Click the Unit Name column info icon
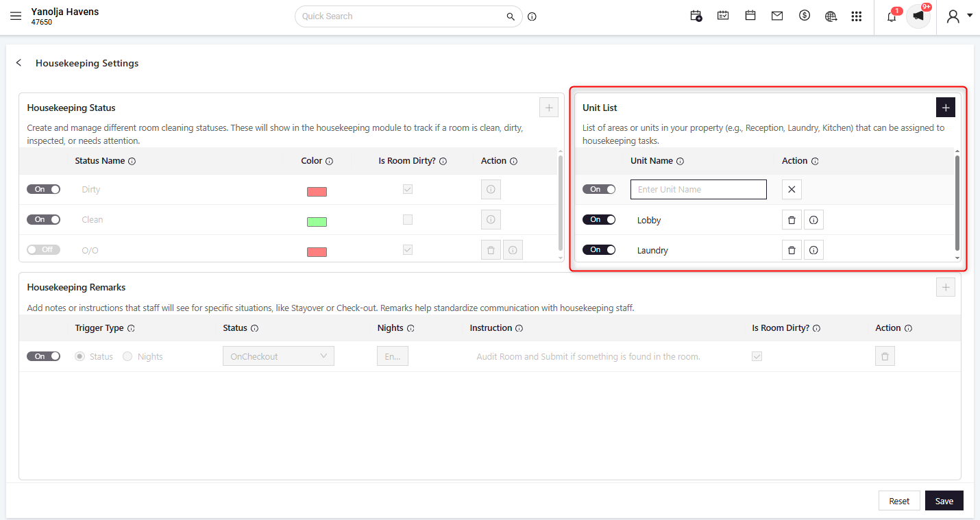 point(680,162)
